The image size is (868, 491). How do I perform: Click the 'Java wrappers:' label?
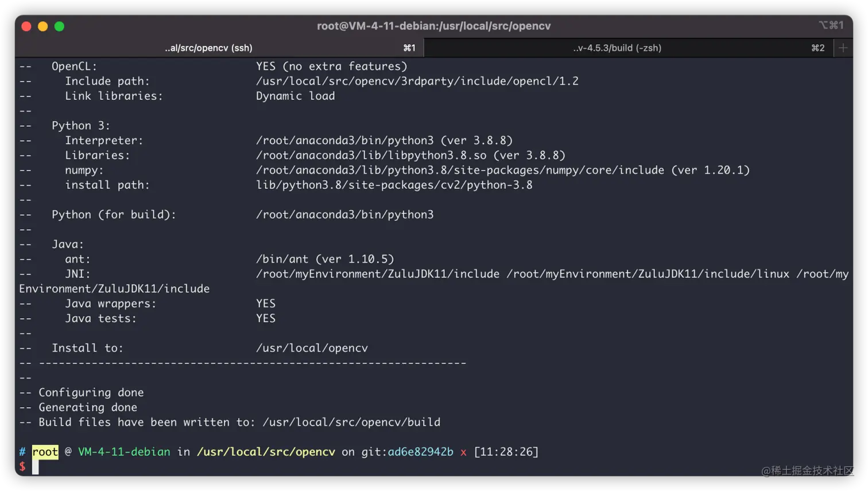[x=110, y=303]
